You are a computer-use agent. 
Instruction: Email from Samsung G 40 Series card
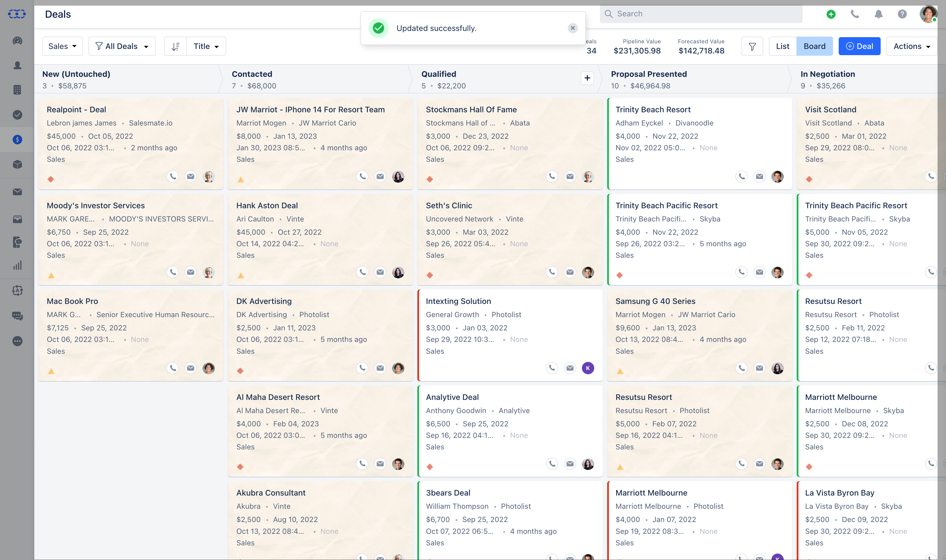[760, 368]
